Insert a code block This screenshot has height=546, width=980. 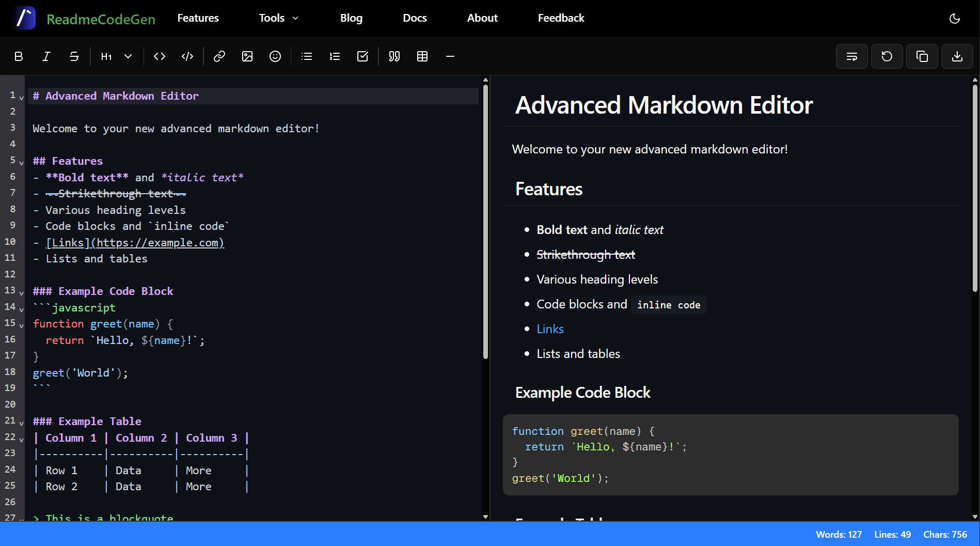click(187, 56)
